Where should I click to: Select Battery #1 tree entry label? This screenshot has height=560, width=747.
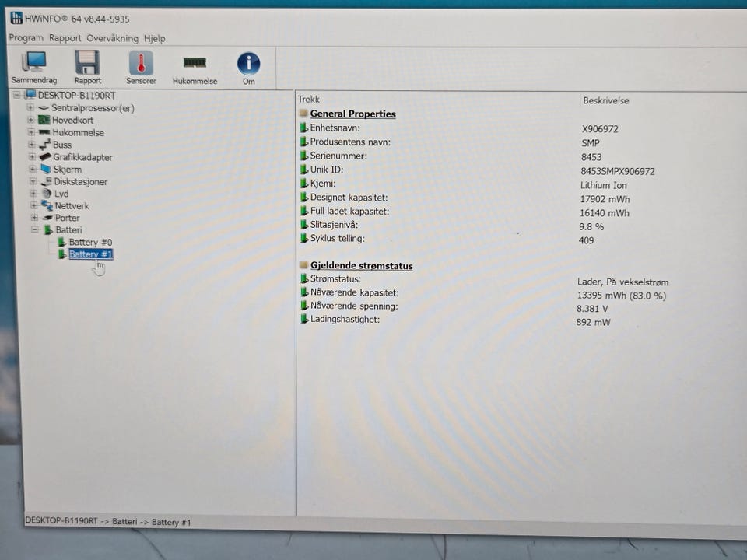click(x=91, y=254)
